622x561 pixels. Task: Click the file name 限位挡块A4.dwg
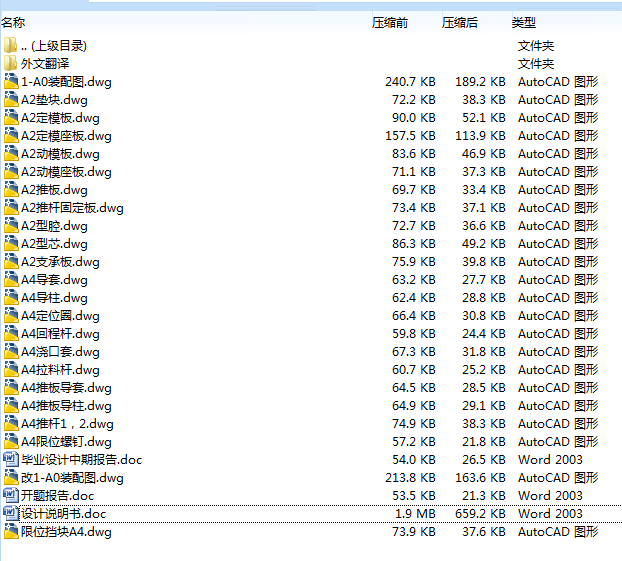[x=66, y=532]
